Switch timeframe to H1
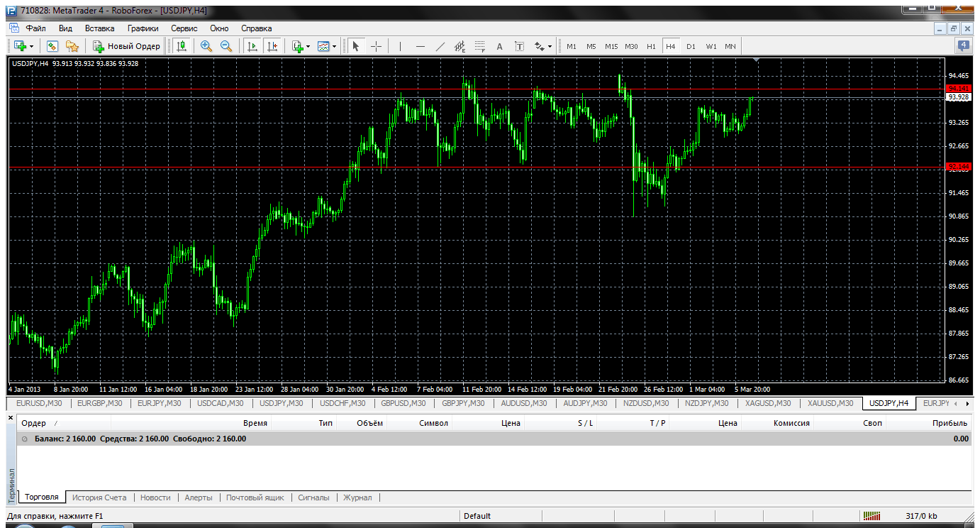This screenshot has height=528, width=980. (x=651, y=46)
